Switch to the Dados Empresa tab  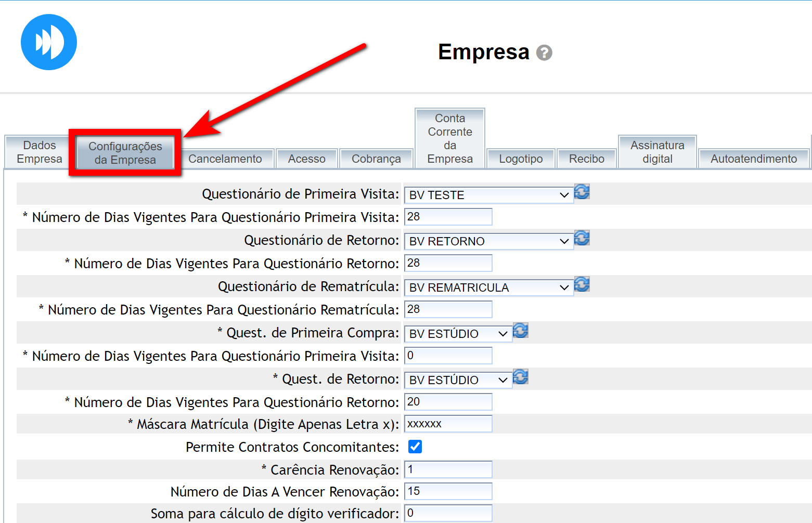[x=40, y=152]
